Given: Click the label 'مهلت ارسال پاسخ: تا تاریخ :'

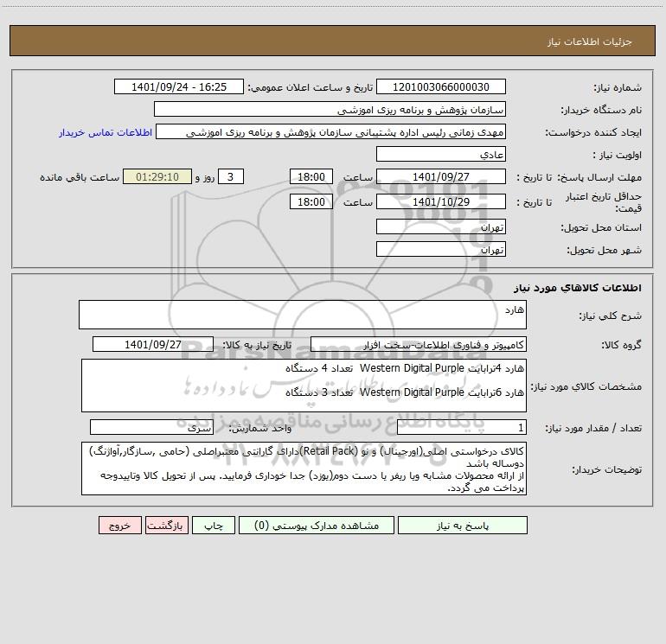Looking at the screenshot, I should coord(580,177).
